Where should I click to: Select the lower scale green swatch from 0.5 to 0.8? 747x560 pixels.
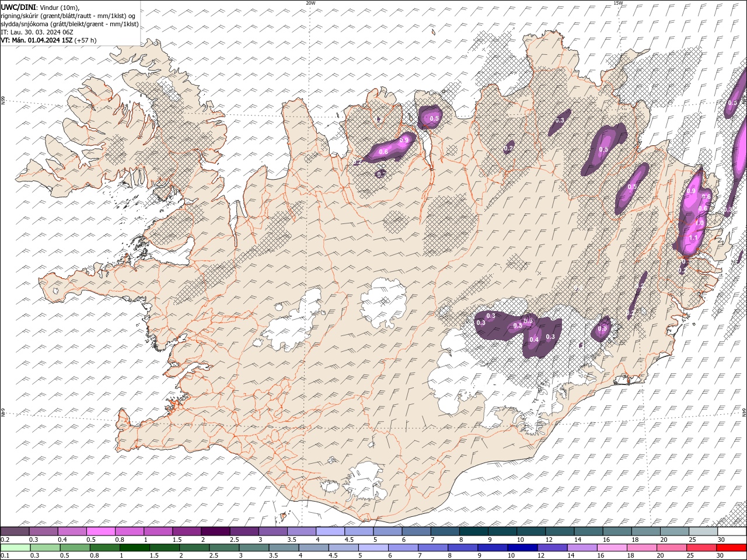click(x=76, y=548)
